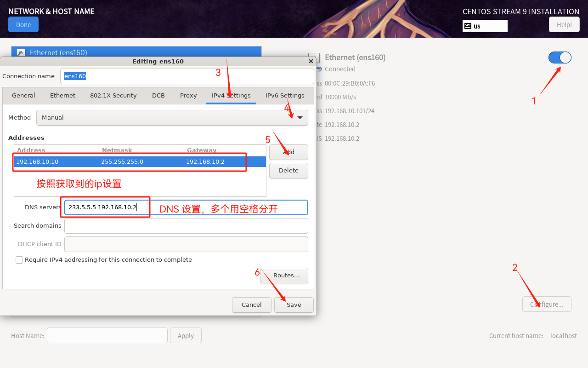Viewport: 588px width, 368px height.
Task: Select Ethernet (ens160) in device list
Action: pyautogui.click(x=136, y=52)
